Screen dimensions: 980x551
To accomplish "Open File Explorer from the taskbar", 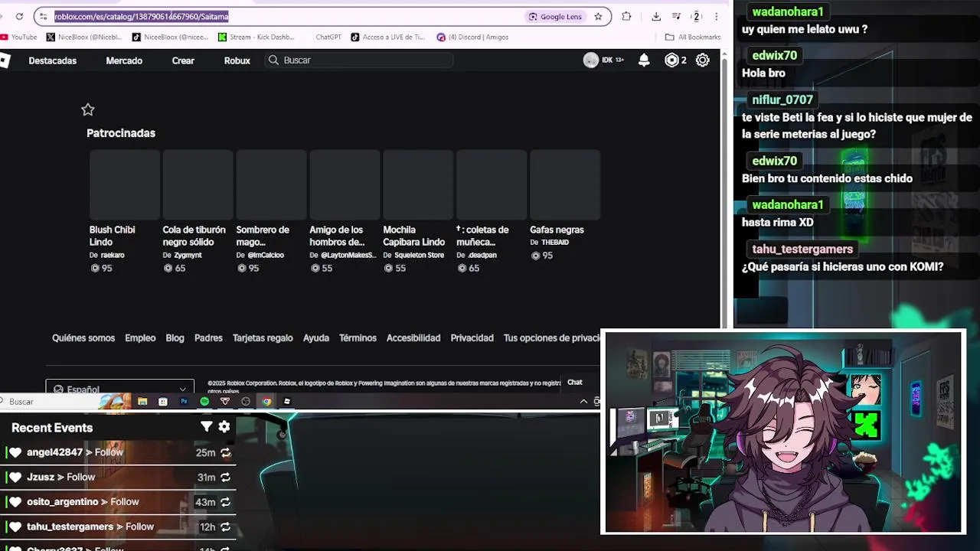I will [142, 401].
